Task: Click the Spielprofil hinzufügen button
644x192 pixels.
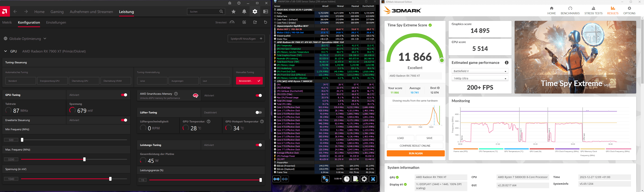Action: point(246,39)
